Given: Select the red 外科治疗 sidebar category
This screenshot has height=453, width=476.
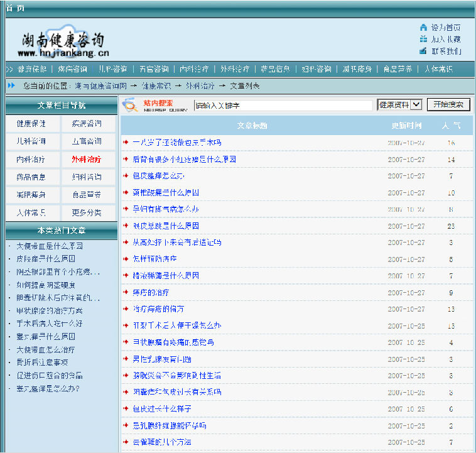Looking at the screenshot, I should 87,159.
